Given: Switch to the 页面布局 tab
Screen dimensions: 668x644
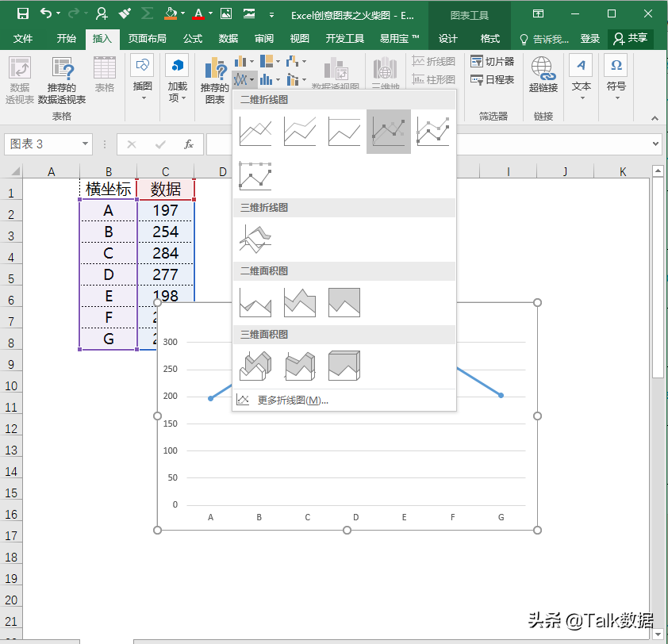Looking at the screenshot, I should (x=147, y=39).
